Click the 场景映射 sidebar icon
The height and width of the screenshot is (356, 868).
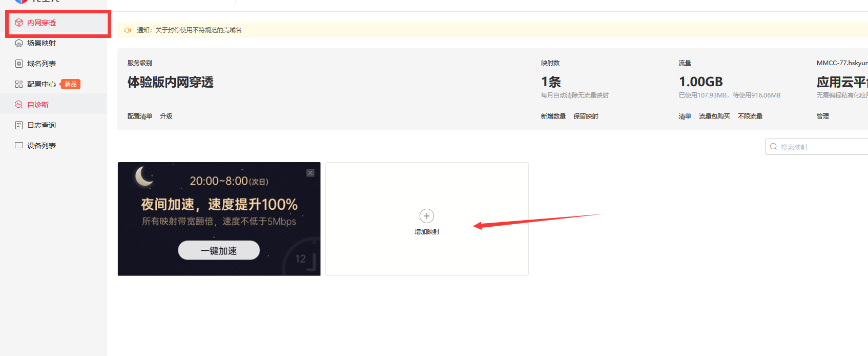(19, 43)
